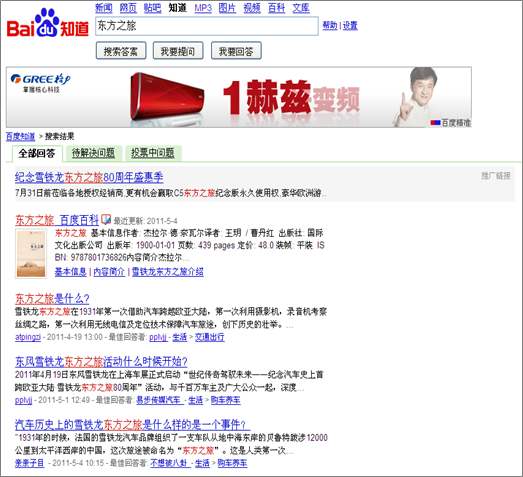
Task: Click the Baidu Zhidao logo
Action: [x=48, y=23]
